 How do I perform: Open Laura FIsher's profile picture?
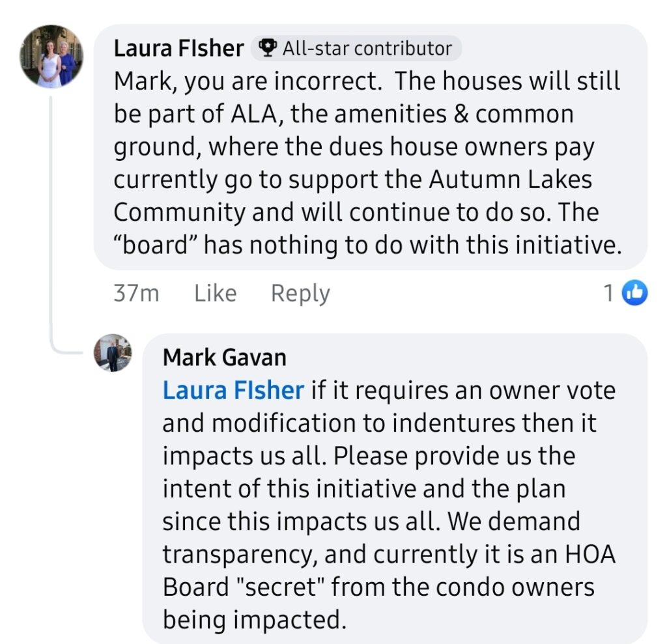click(51, 57)
